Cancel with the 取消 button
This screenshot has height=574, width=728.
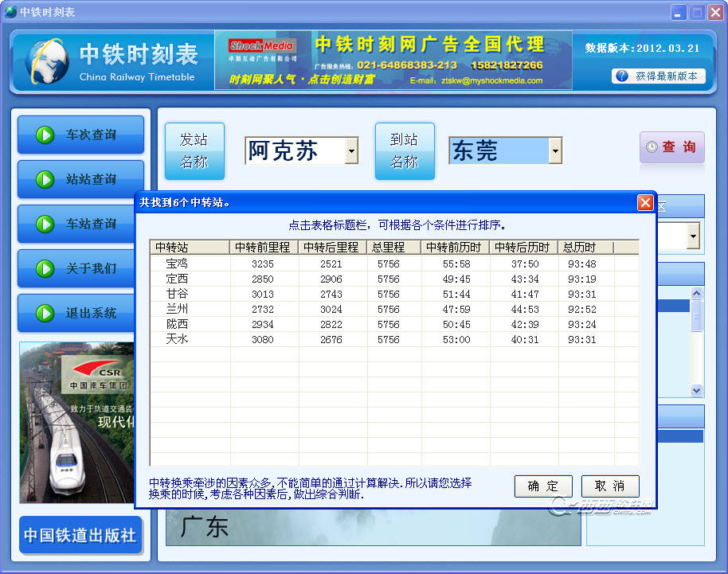coord(610,486)
